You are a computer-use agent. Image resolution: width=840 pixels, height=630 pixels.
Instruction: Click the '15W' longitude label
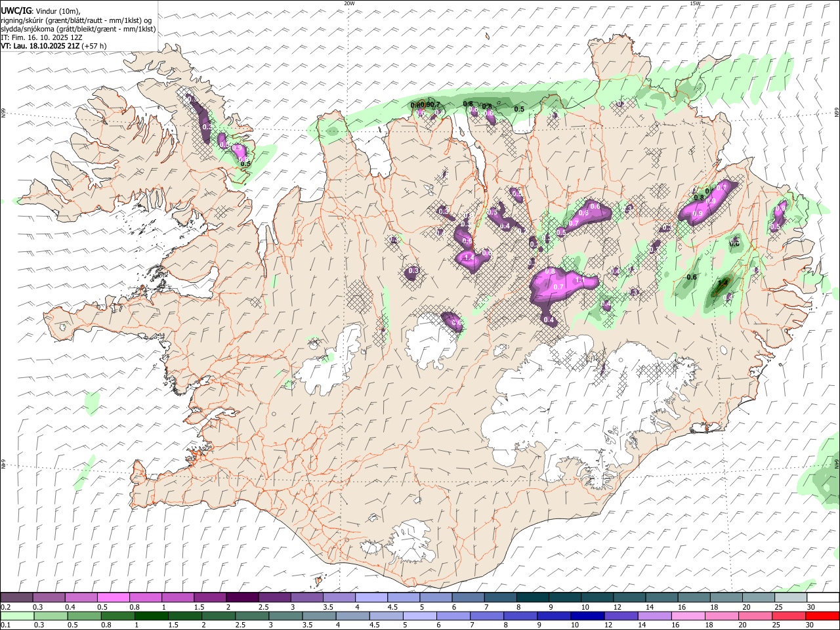coord(695,3)
